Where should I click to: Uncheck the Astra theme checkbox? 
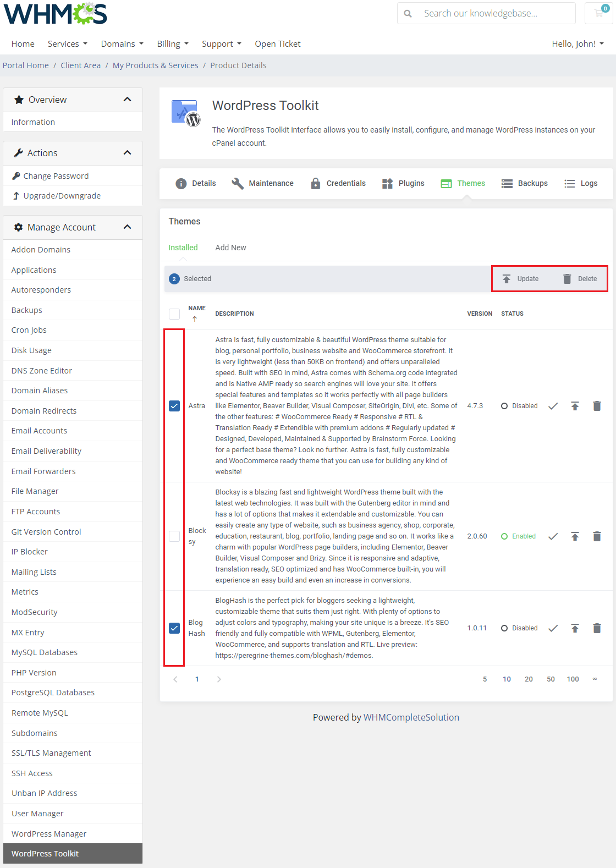click(174, 406)
